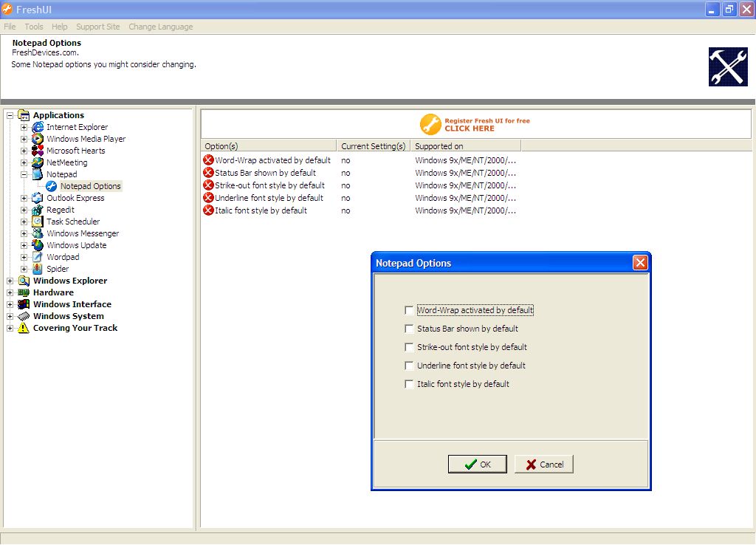Confirm dialog with OK button
The height and width of the screenshot is (545, 756).
(478, 464)
